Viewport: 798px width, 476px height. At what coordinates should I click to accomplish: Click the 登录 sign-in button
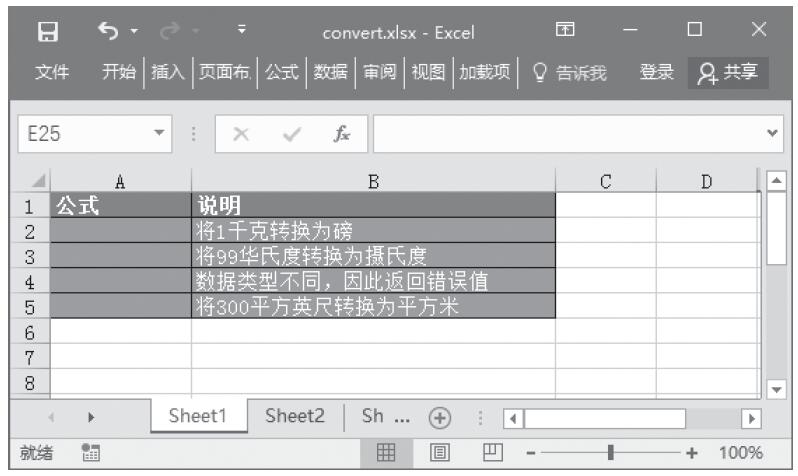click(656, 72)
